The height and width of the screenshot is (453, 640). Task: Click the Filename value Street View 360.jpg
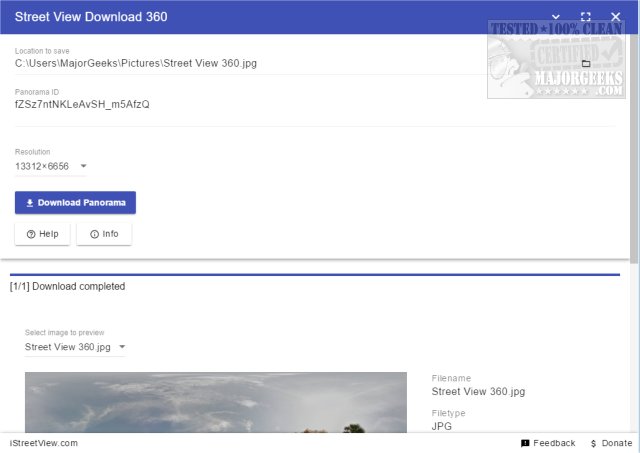[x=478, y=391]
